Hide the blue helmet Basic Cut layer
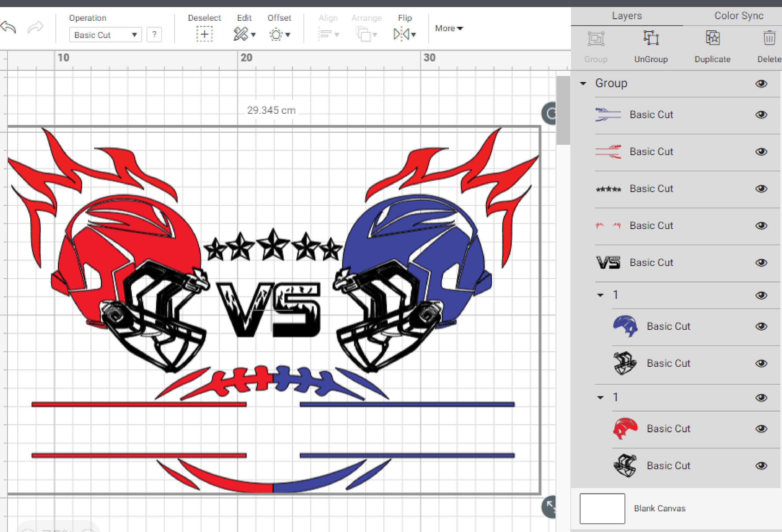The image size is (782, 532). [x=762, y=326]
